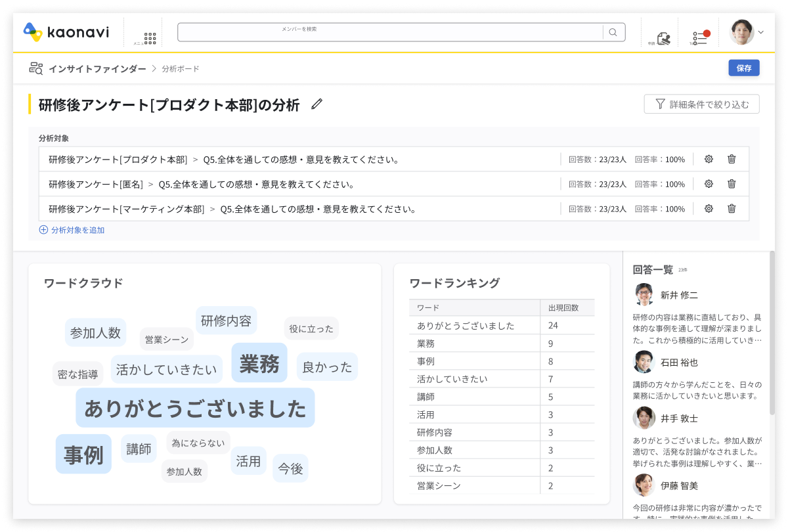Click 良かった word cloud tag
Screen dimensions: 788x532
coord(327,366)
